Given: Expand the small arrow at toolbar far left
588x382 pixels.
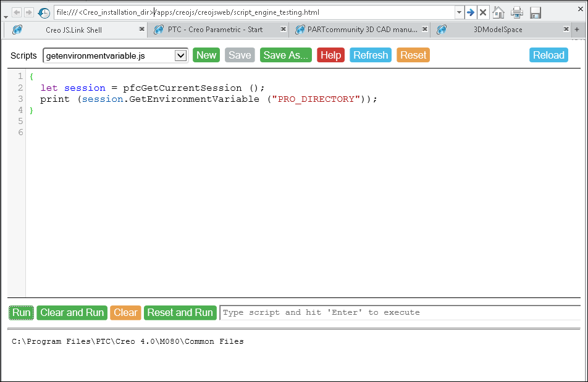Looking at the screenshot, I should pos(6,17).
